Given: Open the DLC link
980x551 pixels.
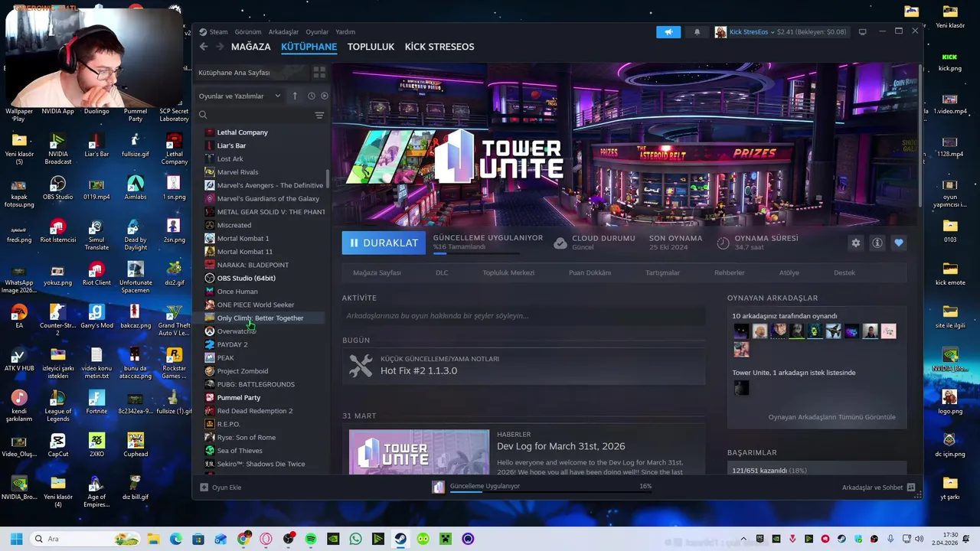Looking at the screenshot, I should tap(442, 272).
